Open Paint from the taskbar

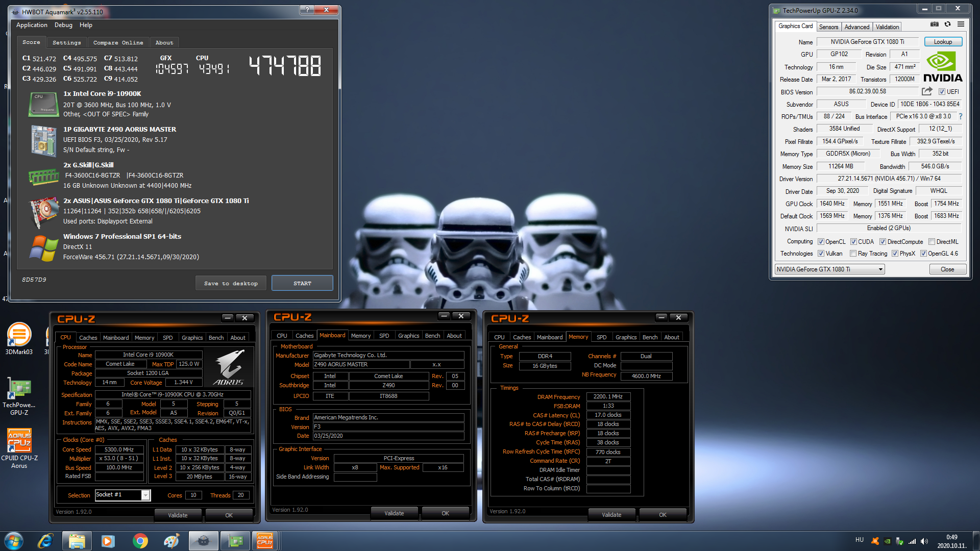point(171,541)
